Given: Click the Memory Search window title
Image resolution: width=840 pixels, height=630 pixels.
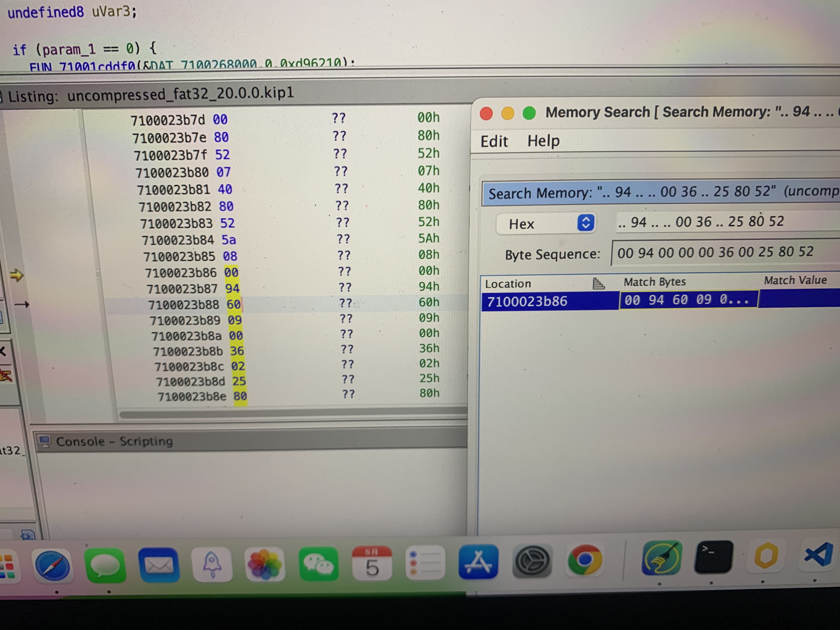Looking at the screenshot, I should point(693,112).
